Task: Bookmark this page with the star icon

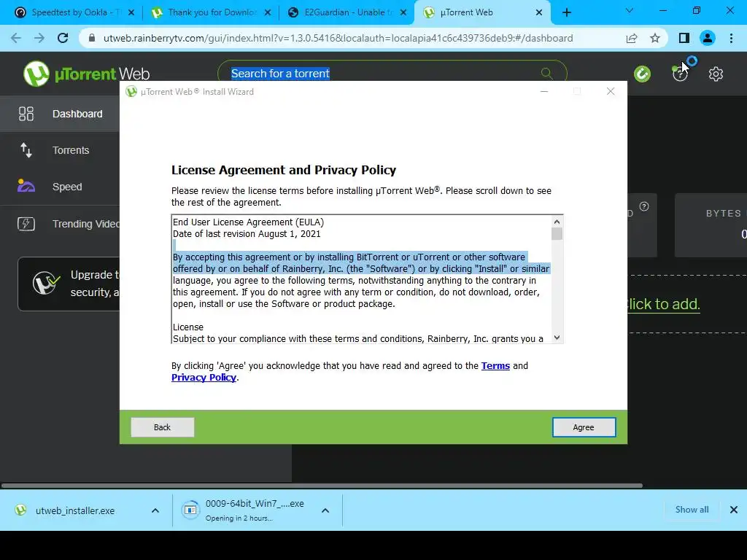Action: [x=655, y=38]
